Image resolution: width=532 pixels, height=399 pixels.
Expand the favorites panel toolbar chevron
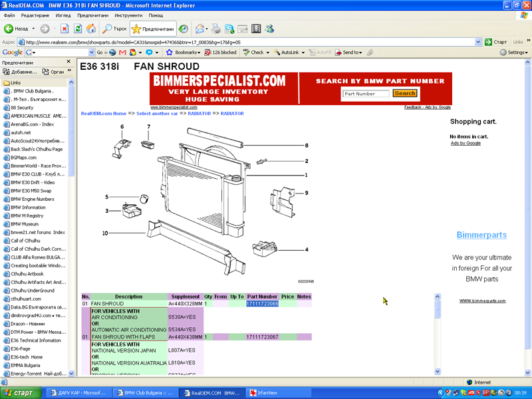point(70,70)
